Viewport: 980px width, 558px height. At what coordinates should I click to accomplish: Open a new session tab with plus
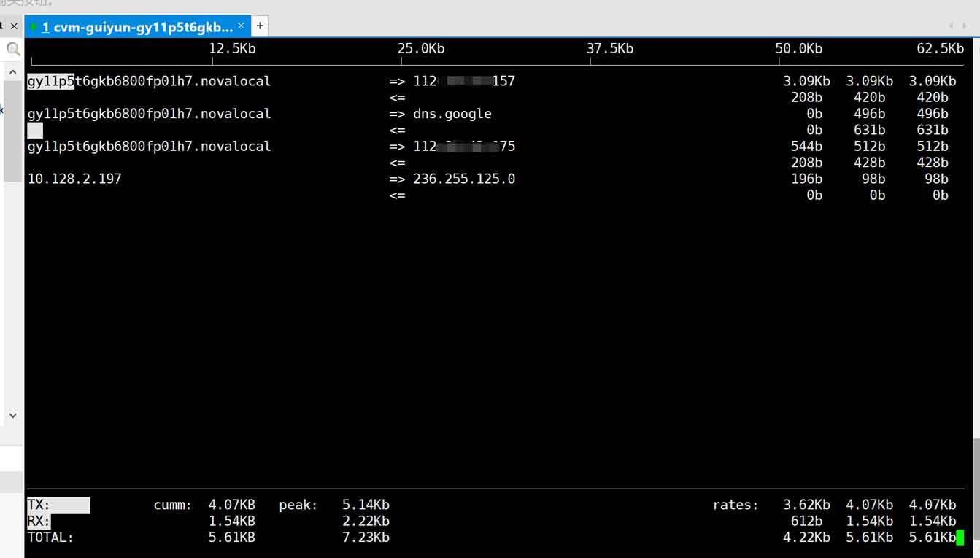[260, 26]
